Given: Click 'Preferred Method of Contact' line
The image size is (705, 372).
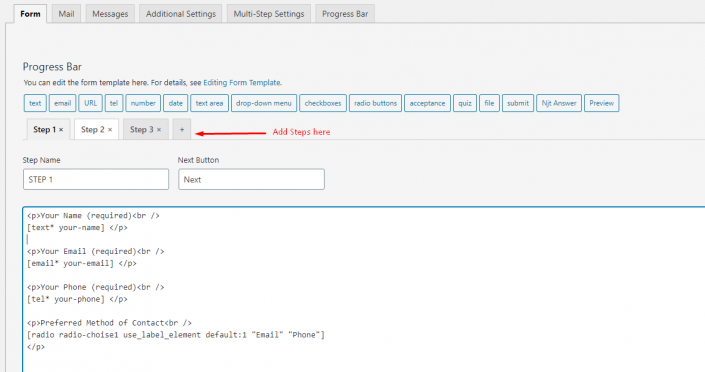Looking at the screenshot, I should click(x=109, y=323).
